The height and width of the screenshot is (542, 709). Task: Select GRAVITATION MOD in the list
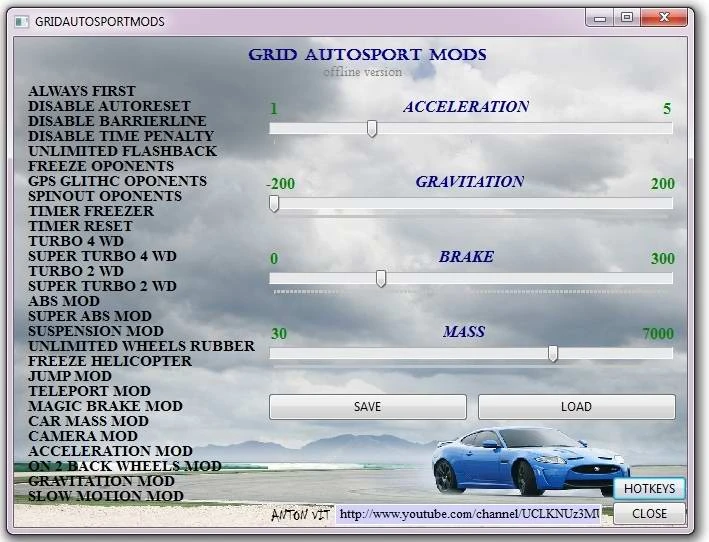[101, 480]
